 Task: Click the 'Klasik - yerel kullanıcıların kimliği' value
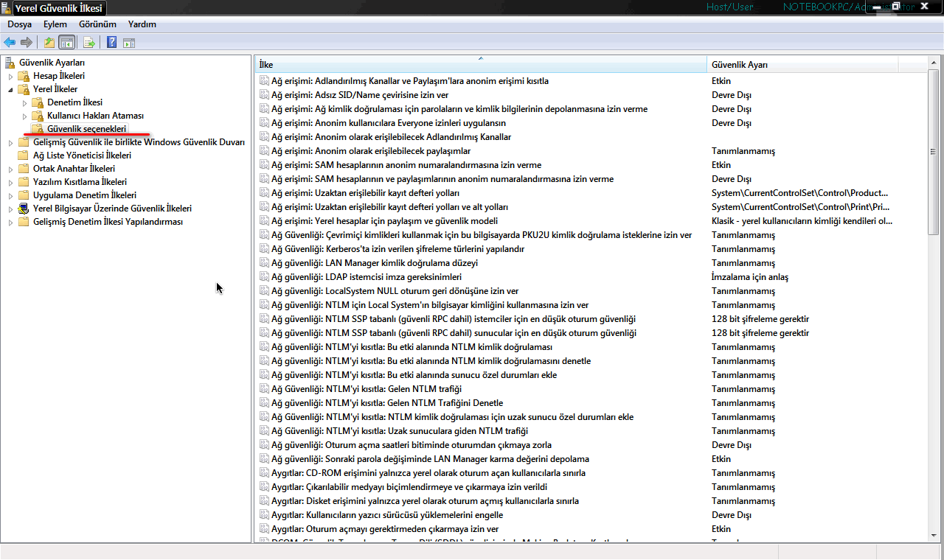(802, 221)
